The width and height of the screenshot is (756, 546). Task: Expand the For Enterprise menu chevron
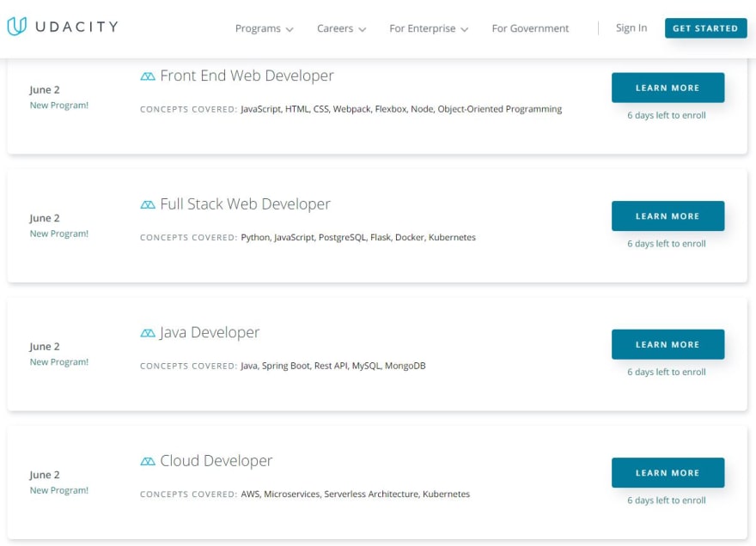(x=465, y=29)
